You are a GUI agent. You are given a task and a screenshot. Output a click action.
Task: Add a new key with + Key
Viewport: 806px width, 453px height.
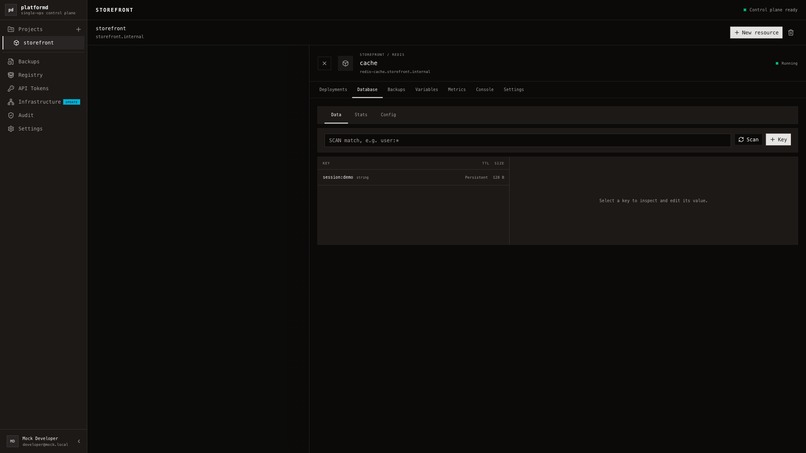tap(778, 140)
